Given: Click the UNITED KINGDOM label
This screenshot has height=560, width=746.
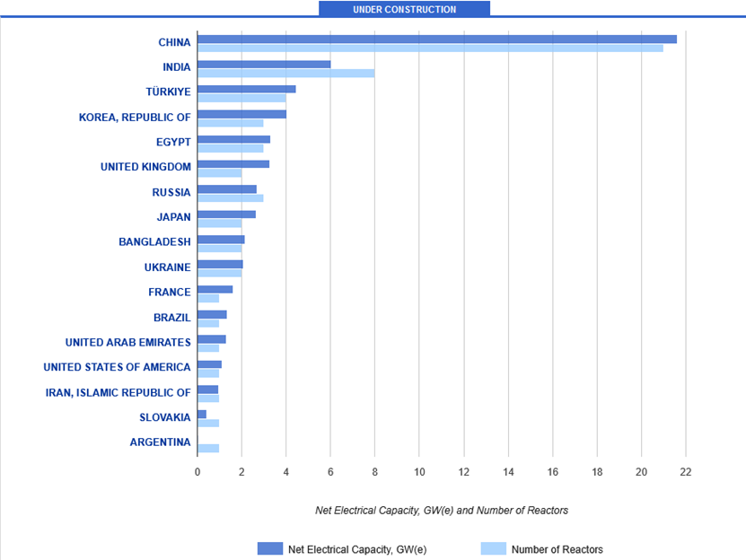Looking at the screenshot, I should coord(145,167).
